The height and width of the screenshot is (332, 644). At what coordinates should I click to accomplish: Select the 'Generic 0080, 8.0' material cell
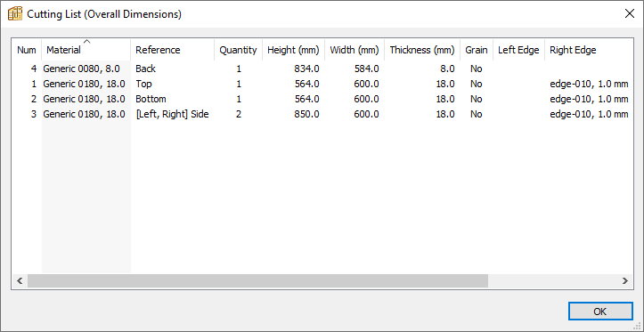81,69
